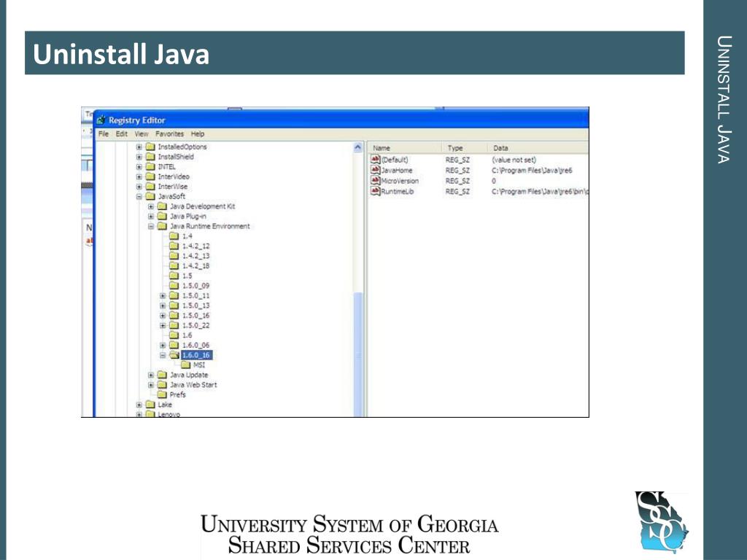Click the 1.5.0_09 folder icon

click(174, 286)
